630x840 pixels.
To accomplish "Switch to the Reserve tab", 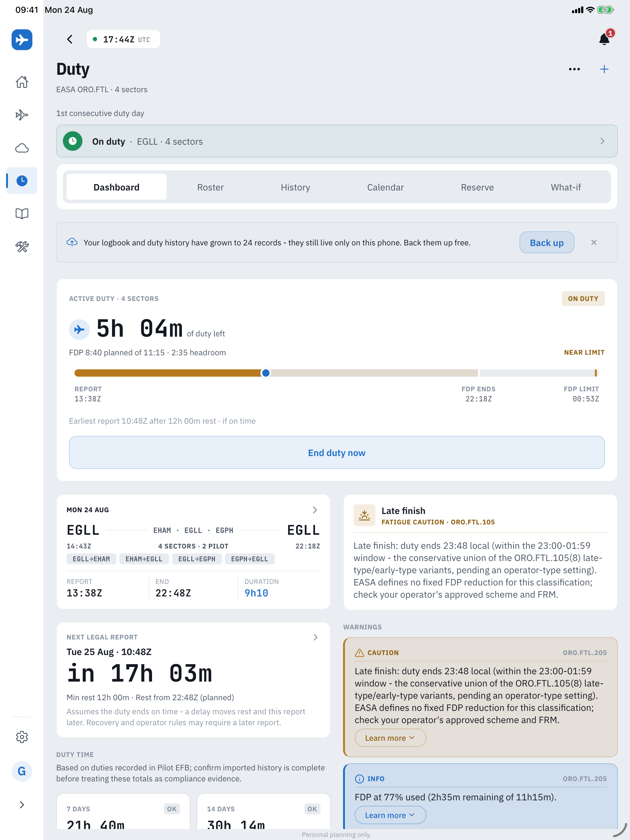I will coord(477,187).
